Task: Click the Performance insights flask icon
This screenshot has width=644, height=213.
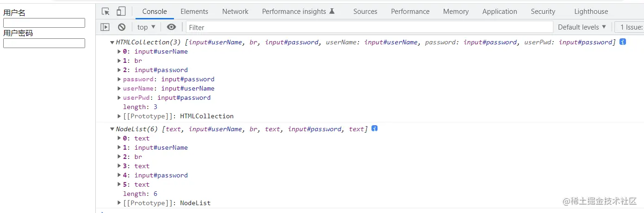Action: [x=332, y=12]
